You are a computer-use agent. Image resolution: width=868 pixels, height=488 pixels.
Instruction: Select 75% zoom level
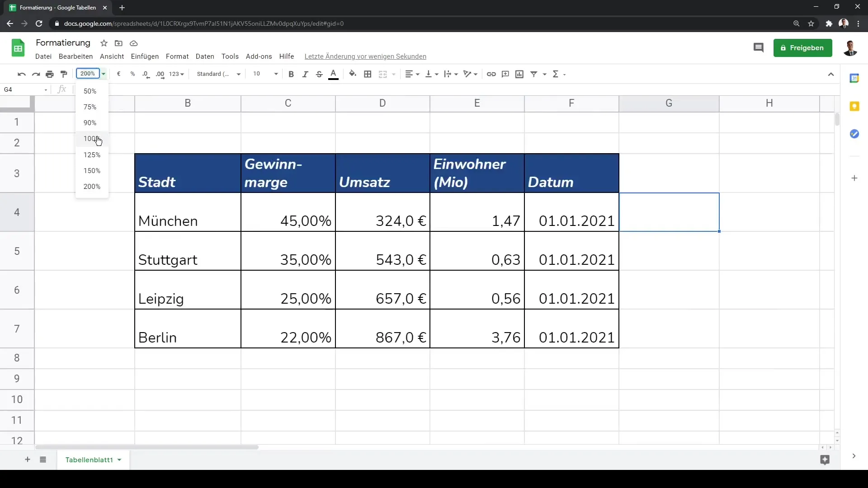[x=92, y=107]
